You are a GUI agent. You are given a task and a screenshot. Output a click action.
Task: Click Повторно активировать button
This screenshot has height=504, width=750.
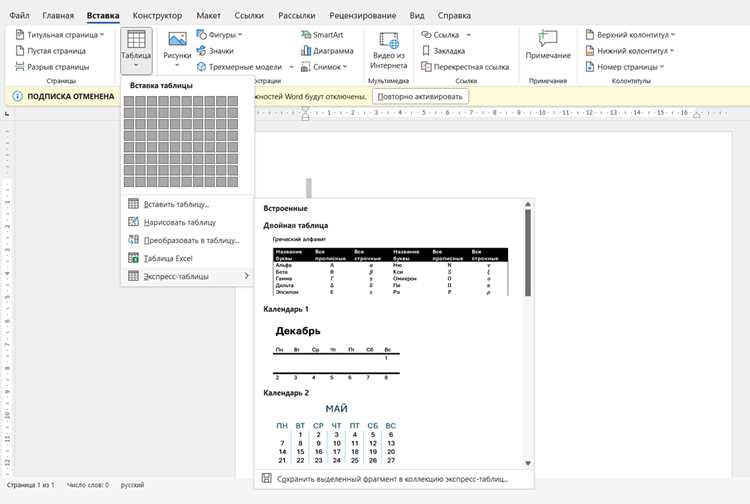click(x=420, y=97)
